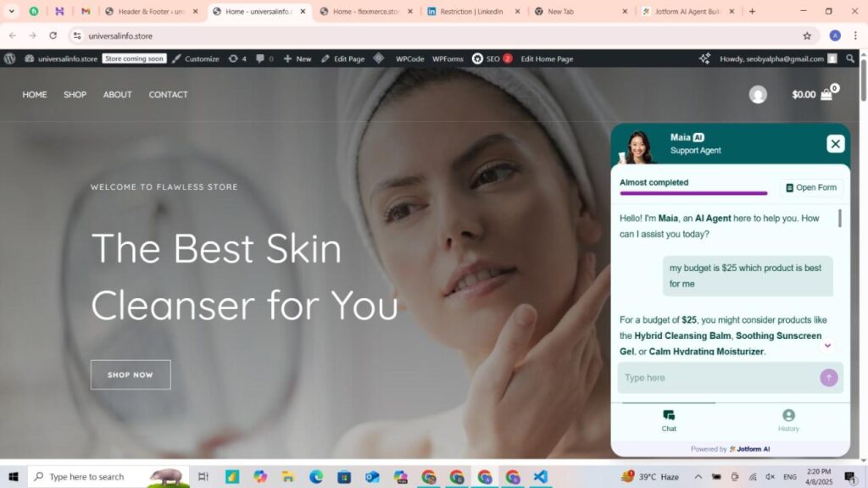Click the SHOP NOW button
868x488 pixels.
coord(131,374)
